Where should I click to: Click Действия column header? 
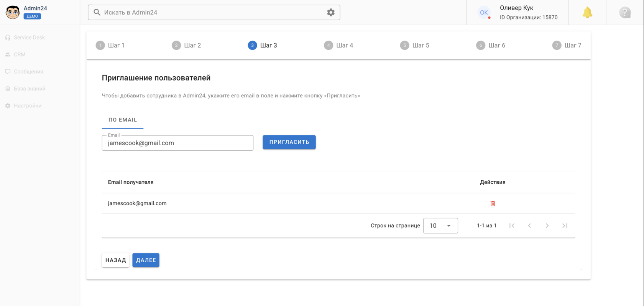pos(493,182)
